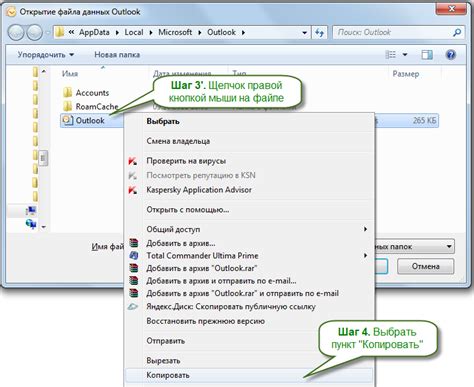Click the Forward navigation arrow button
This screenshot has width=474, height=387.
(34, 33)
